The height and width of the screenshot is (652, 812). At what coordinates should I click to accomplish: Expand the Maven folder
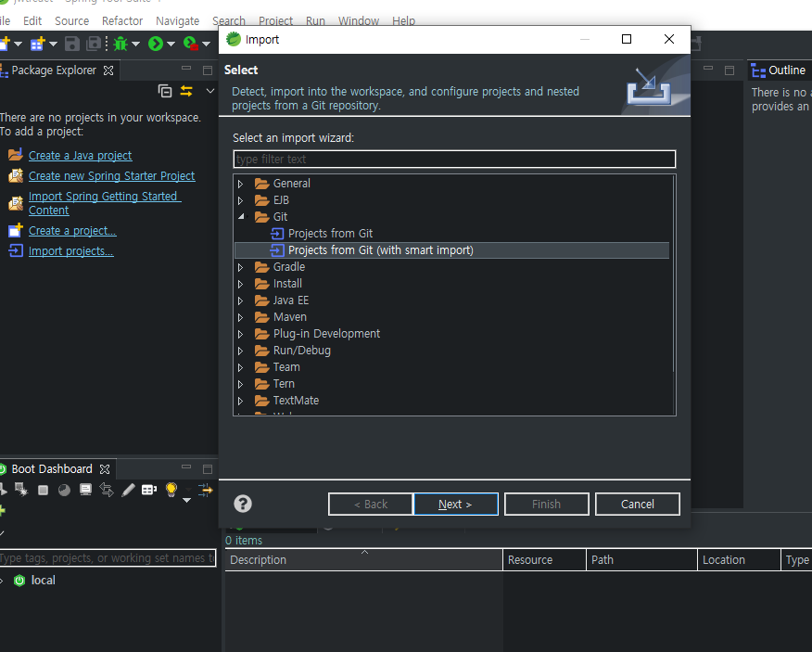pyautogui.click(x=240, y=317)
